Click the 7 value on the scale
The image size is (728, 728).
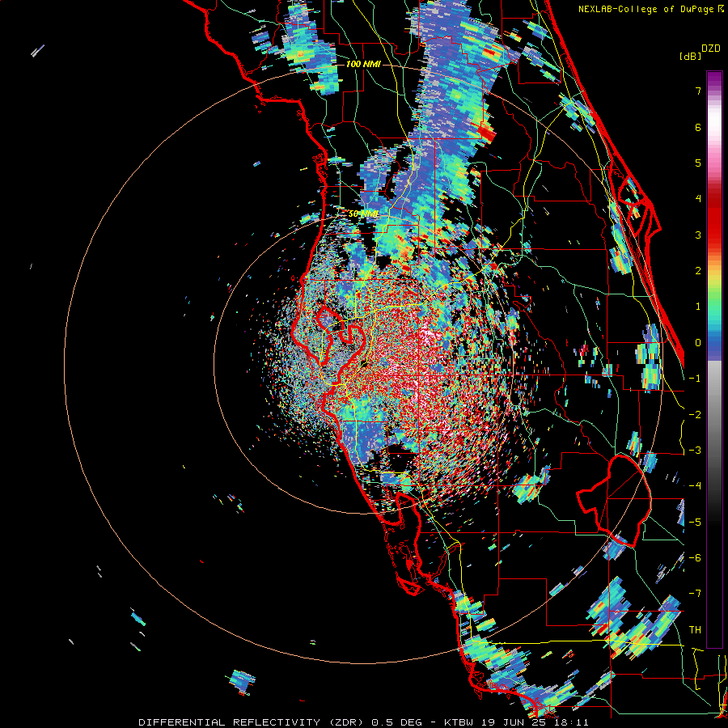[698, 91]
